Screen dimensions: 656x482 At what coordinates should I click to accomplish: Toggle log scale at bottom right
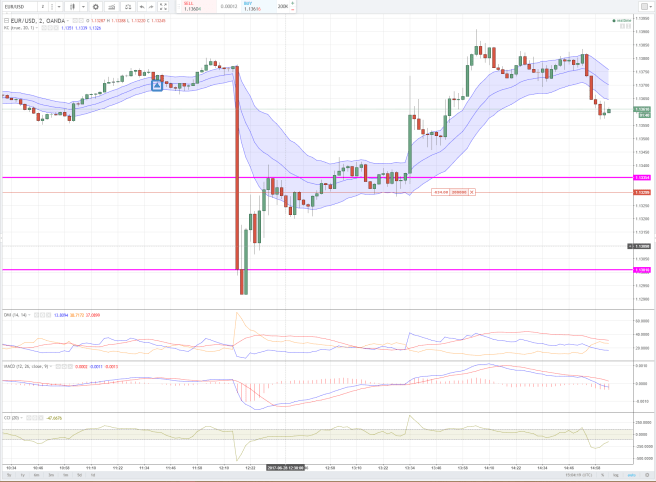615,477
